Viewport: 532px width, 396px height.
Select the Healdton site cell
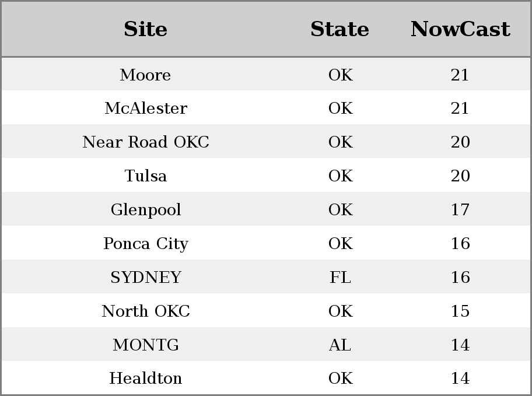coord(146,378)
